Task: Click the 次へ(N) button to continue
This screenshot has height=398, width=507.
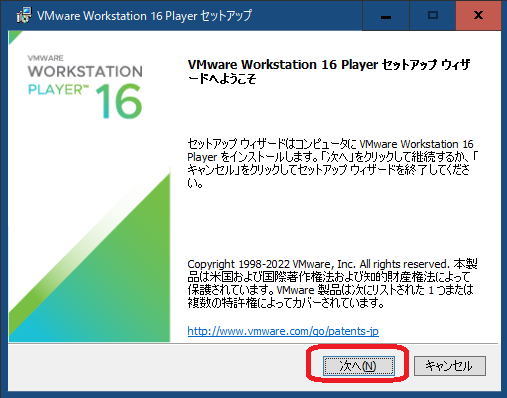Action: (358, 366)
